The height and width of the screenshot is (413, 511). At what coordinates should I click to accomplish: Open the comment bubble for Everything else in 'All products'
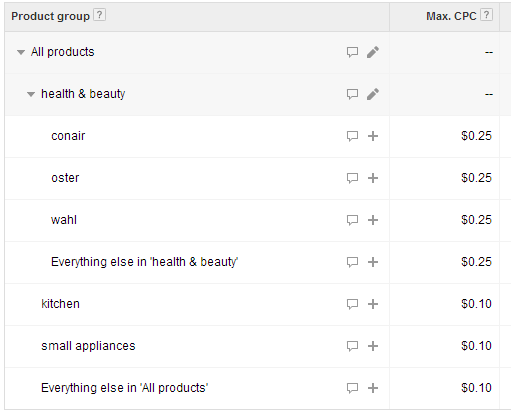352,388
